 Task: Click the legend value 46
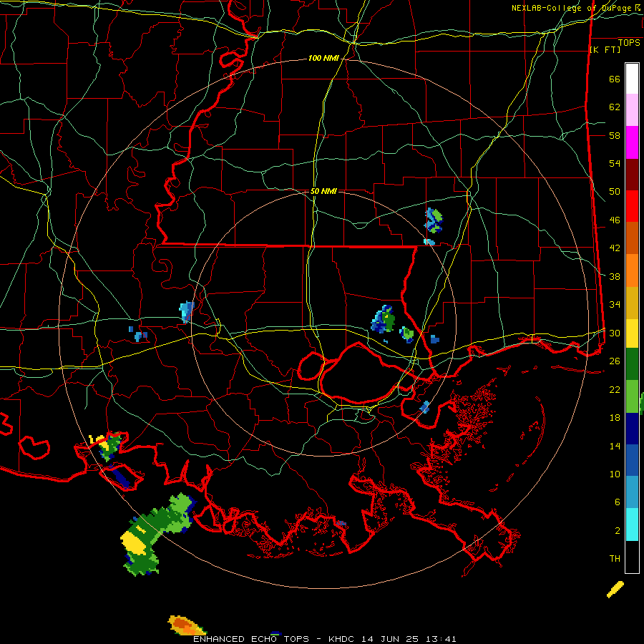[x=615, y=220]
